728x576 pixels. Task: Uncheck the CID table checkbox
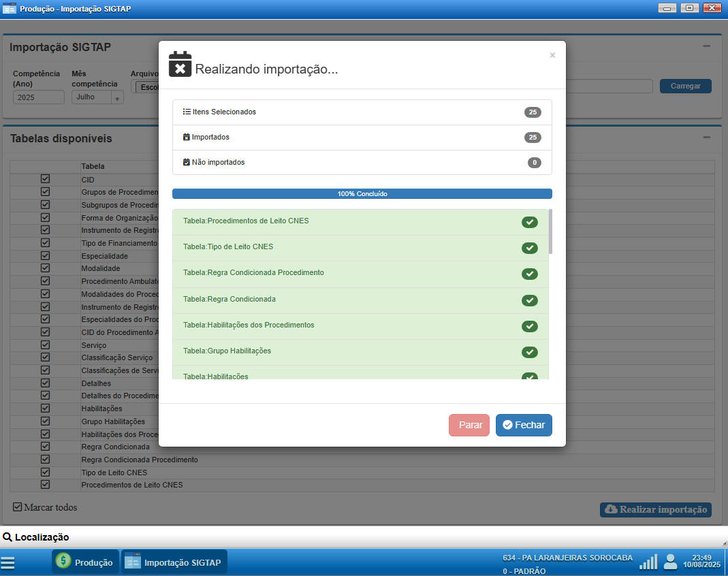tap(45, 179)
